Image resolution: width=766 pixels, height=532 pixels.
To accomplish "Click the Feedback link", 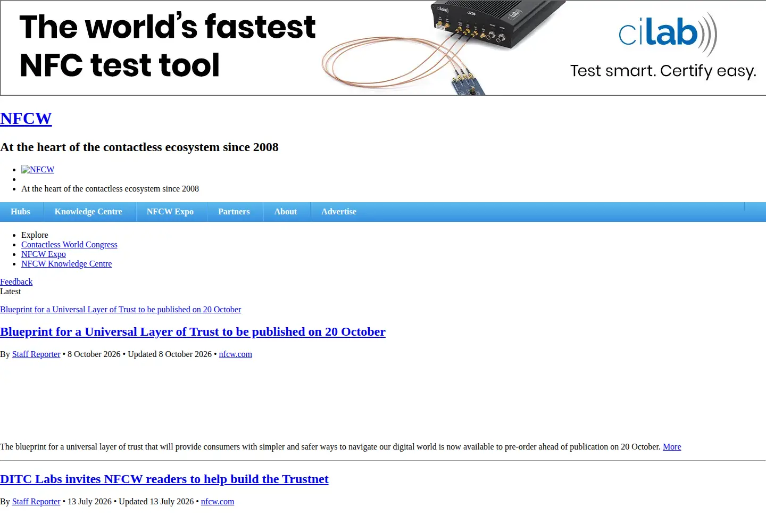I will [x=16, y=282].
